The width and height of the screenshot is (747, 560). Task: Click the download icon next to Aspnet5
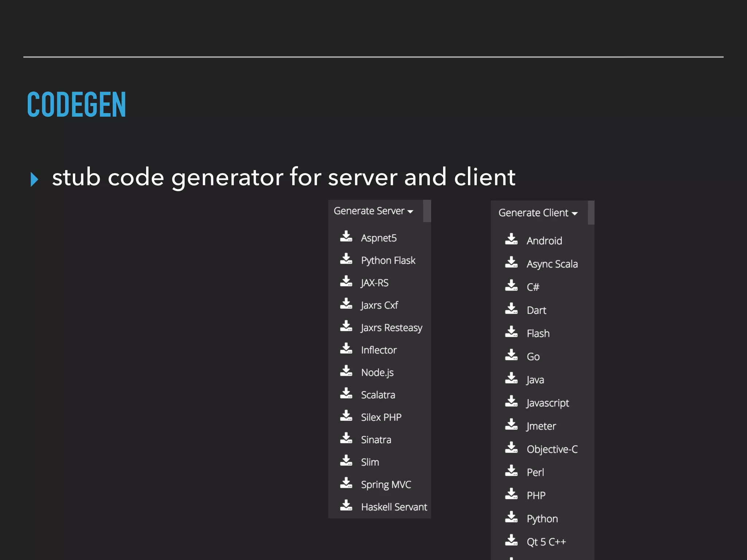[x=346, y=236]
